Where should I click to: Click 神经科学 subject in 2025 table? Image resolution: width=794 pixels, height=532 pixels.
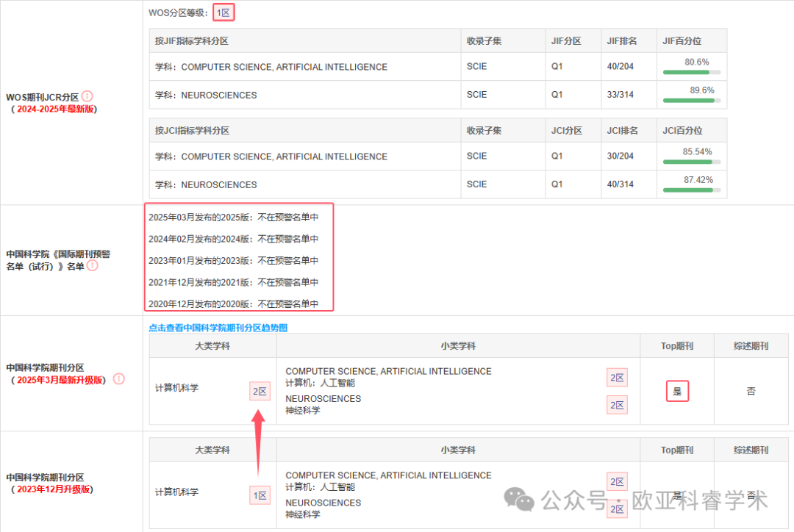[x=303, y=411]
